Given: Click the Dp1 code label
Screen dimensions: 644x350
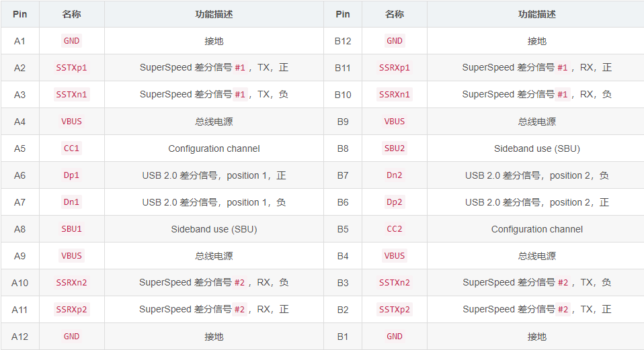Looking at the screenshot, I should (71, 175).
